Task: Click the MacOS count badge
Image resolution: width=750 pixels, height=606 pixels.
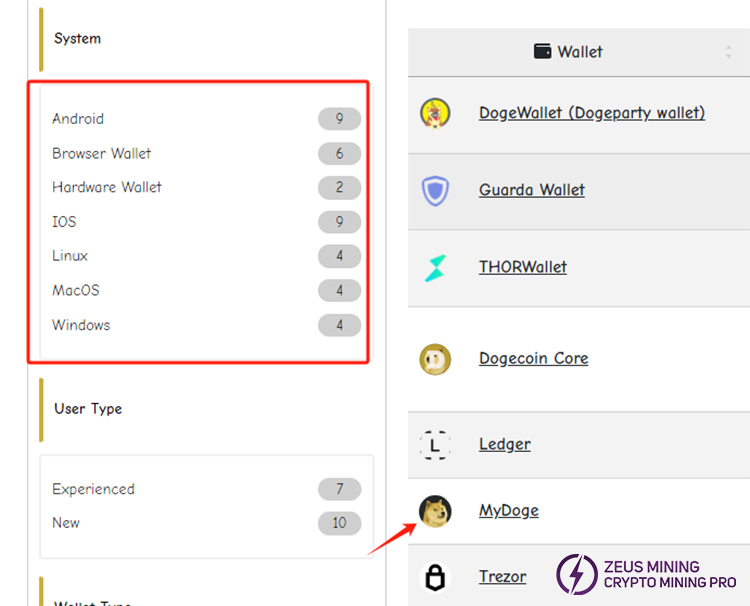Action: [x=339, y=291]
